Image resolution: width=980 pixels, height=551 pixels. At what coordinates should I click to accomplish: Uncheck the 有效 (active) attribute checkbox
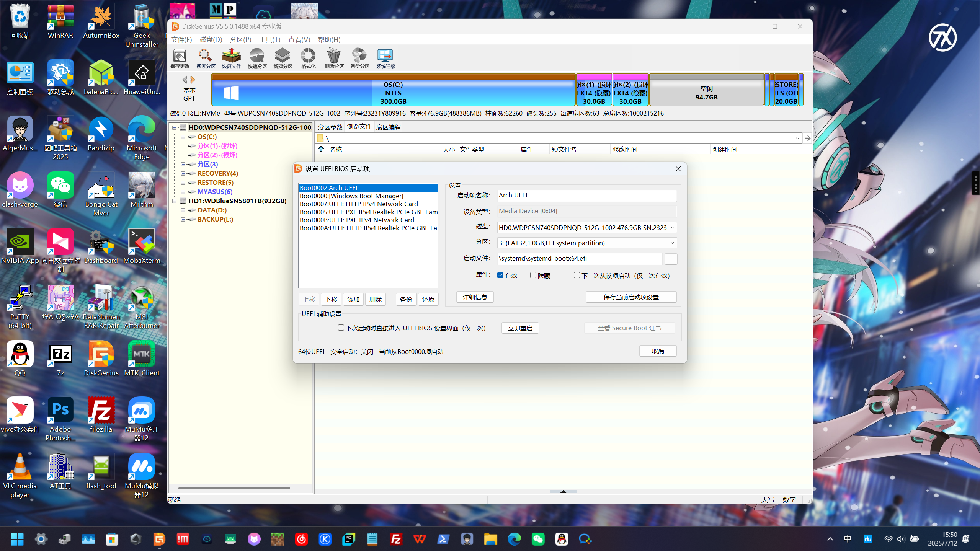click(500, 275)
